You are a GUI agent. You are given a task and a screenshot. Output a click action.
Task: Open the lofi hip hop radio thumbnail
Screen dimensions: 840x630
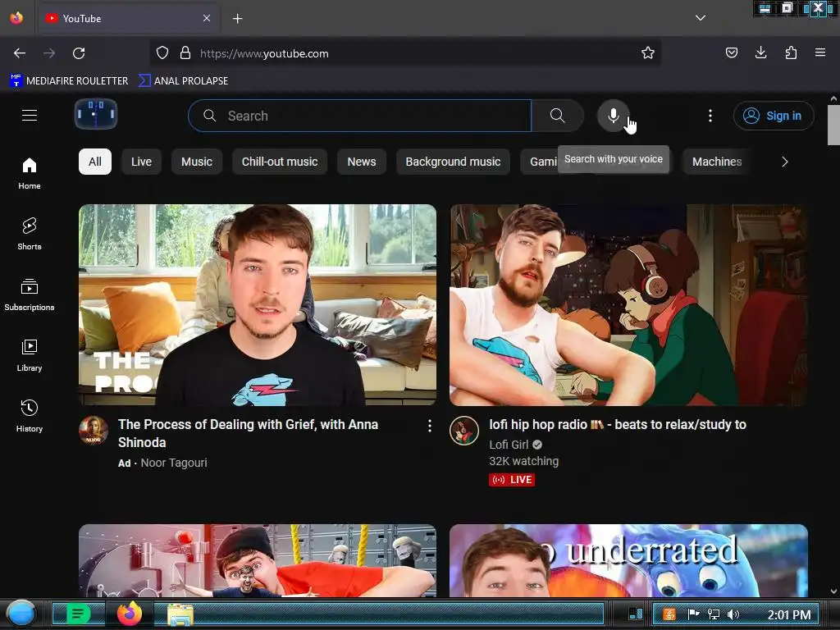pyautogui.click(x=628, y=305)
